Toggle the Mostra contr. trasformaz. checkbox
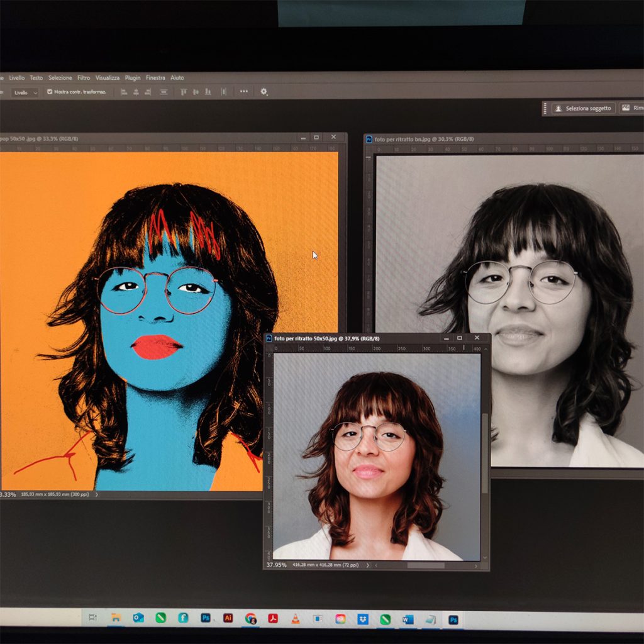This screenshot has width=644, height=644. 50,92
